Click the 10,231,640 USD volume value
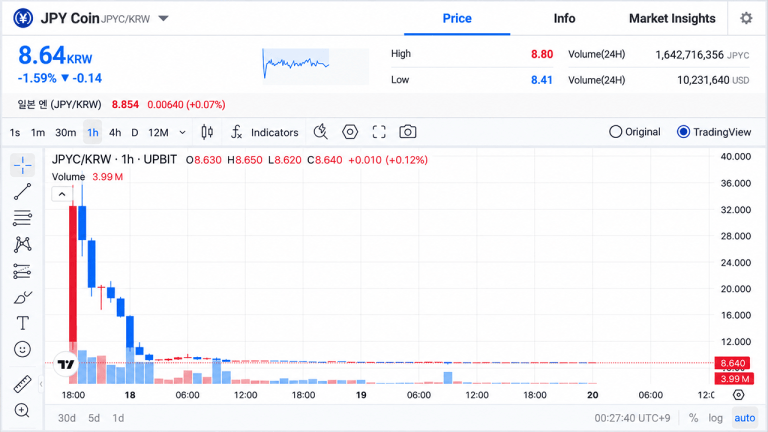 coord(713,80)
